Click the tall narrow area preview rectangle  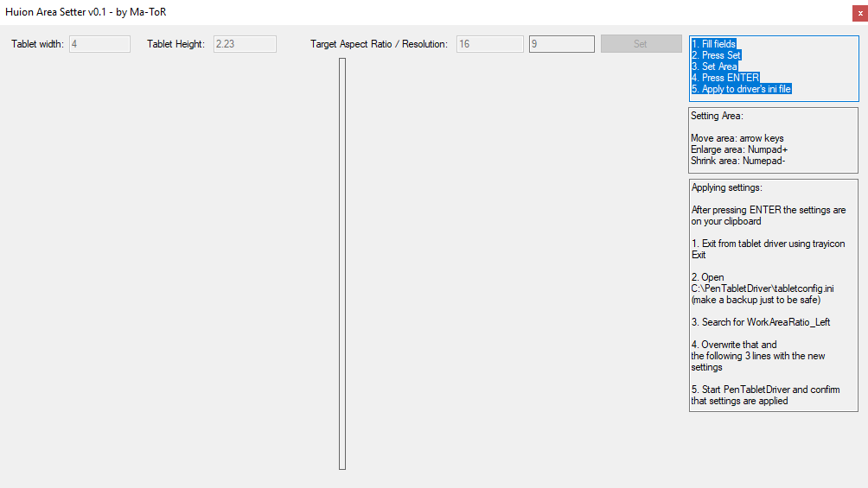click(x=342, y=264)
